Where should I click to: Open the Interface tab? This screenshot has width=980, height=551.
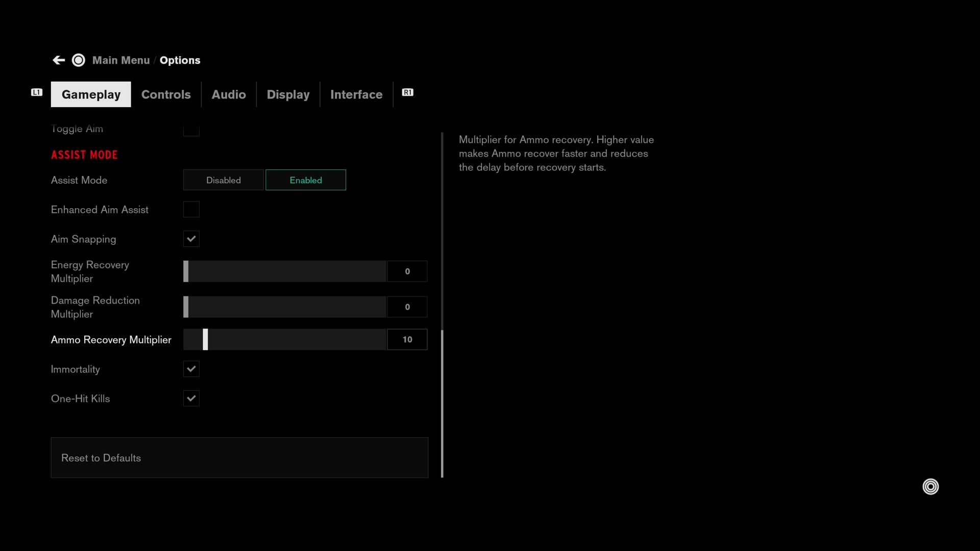[x=356, y=95]
